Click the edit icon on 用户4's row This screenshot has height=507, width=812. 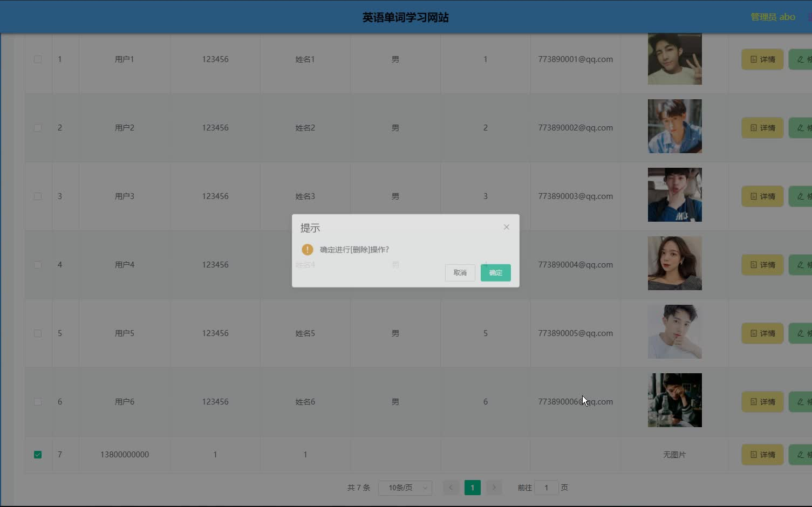click(x=803, y=264)
